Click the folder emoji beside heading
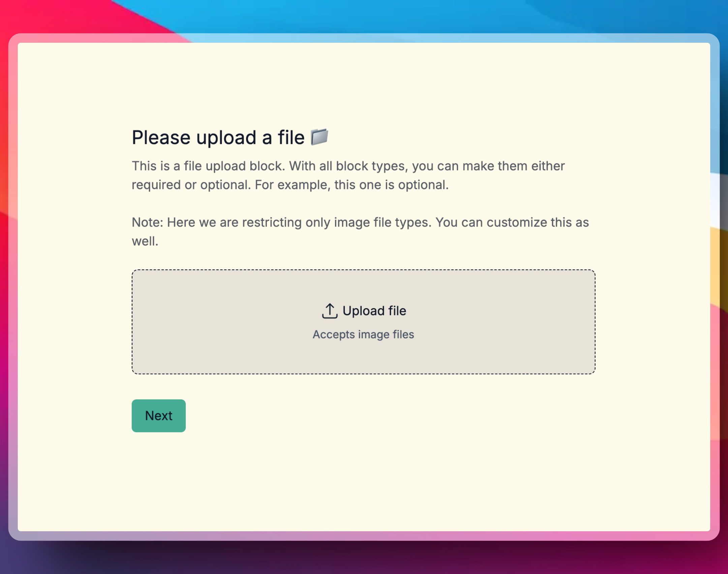This screenshot has width=728, height=574. [x=319, y=137]
